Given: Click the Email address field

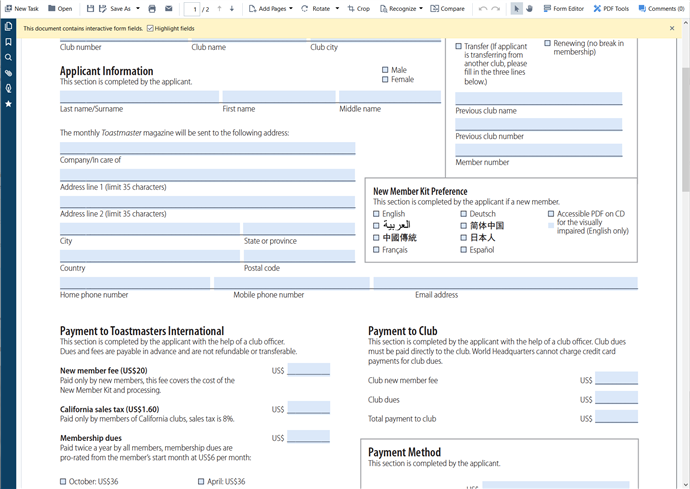Looking at the screenshot, I should tap(506, 283).
